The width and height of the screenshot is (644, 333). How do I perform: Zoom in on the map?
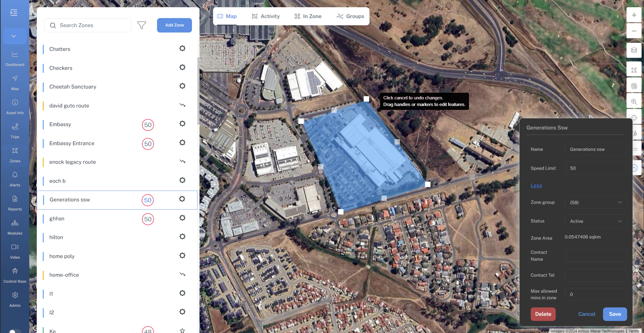(x=634, y=15)
